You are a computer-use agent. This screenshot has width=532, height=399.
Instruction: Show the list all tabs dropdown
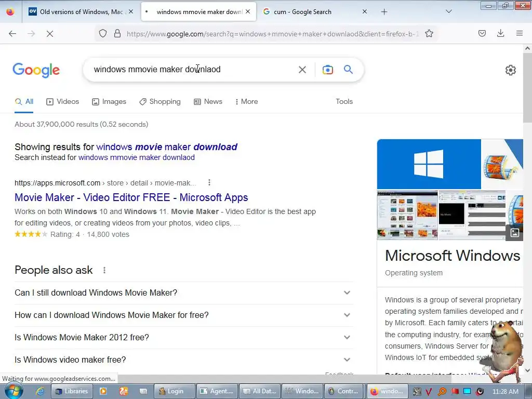click(448, 11)
